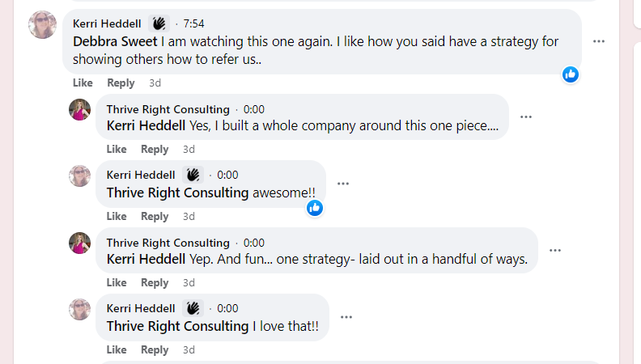View like reaction on Kerri's first comment

pyautogui.click(x=571, y=74)
